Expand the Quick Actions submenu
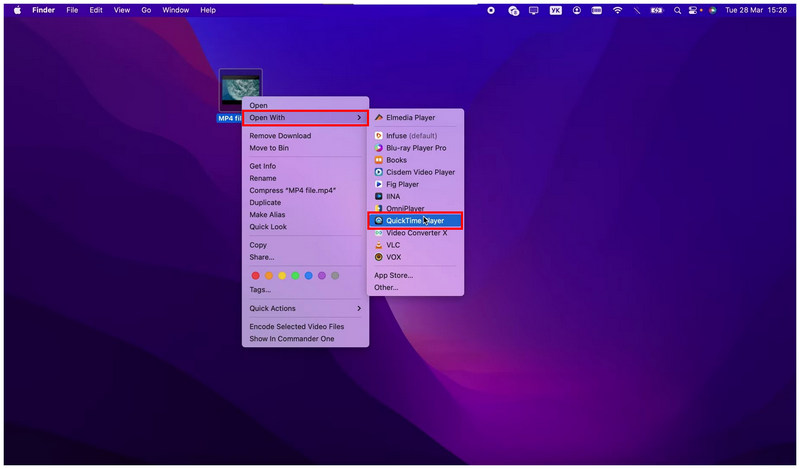 (305, 308)
